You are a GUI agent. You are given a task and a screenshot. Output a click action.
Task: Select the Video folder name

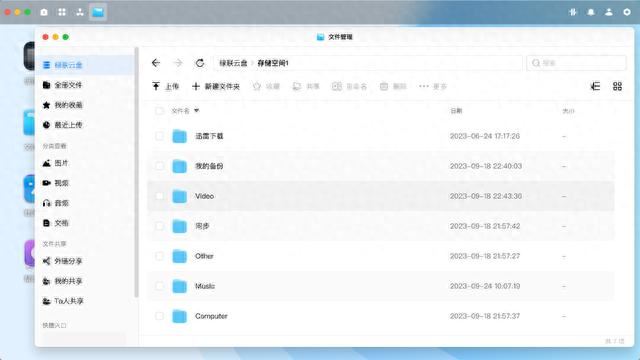point(204,196)
